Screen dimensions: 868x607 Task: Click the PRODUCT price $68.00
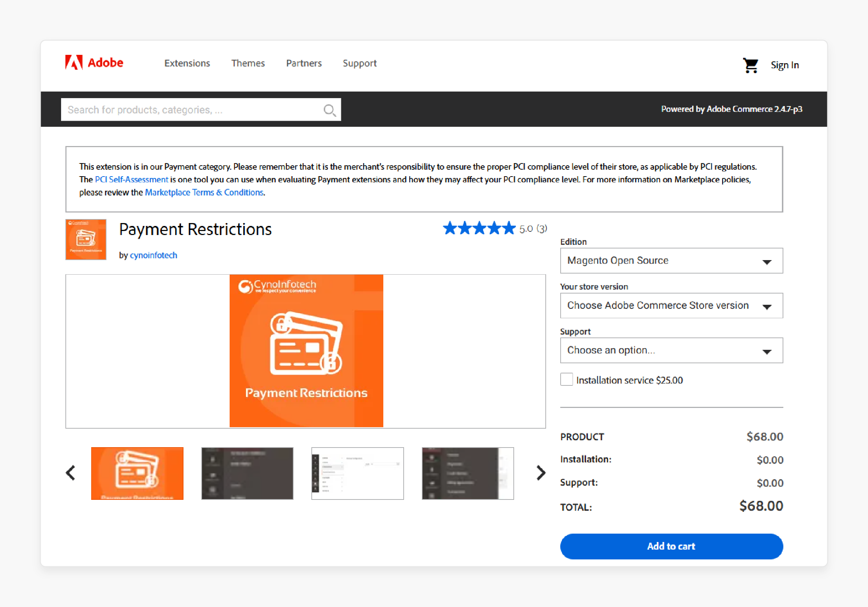(x=765, y=437)
